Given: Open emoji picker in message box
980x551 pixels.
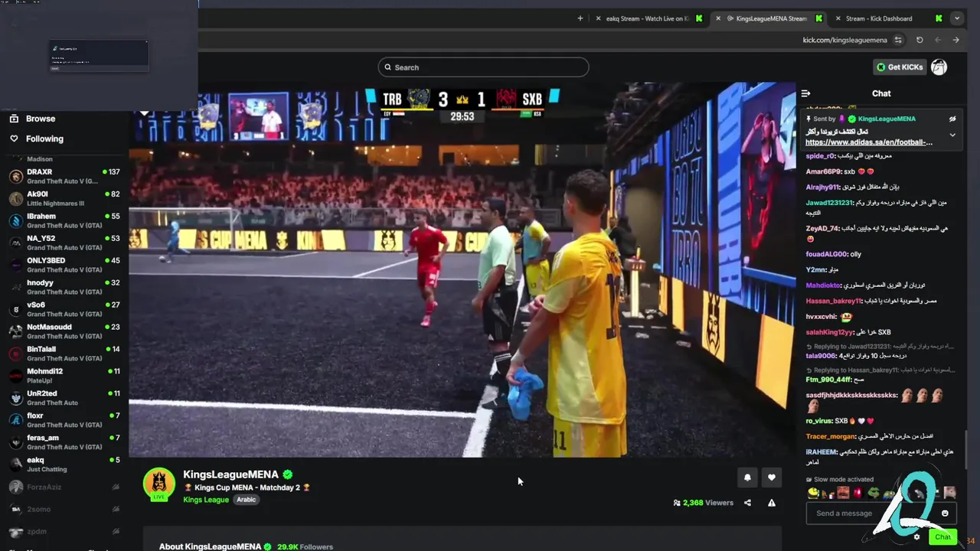Looking at the screenshot, I should [x=945, y=514].
